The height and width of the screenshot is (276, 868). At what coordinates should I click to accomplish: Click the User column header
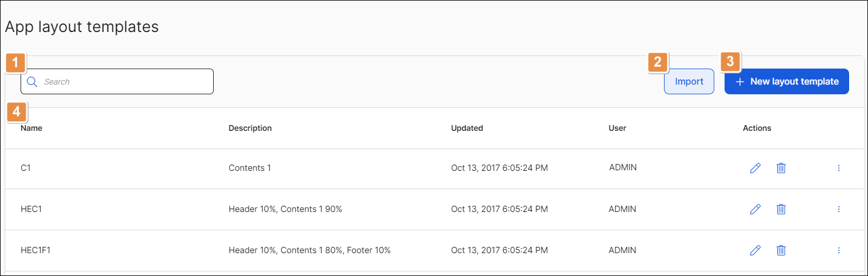click(x=617, y=128)
